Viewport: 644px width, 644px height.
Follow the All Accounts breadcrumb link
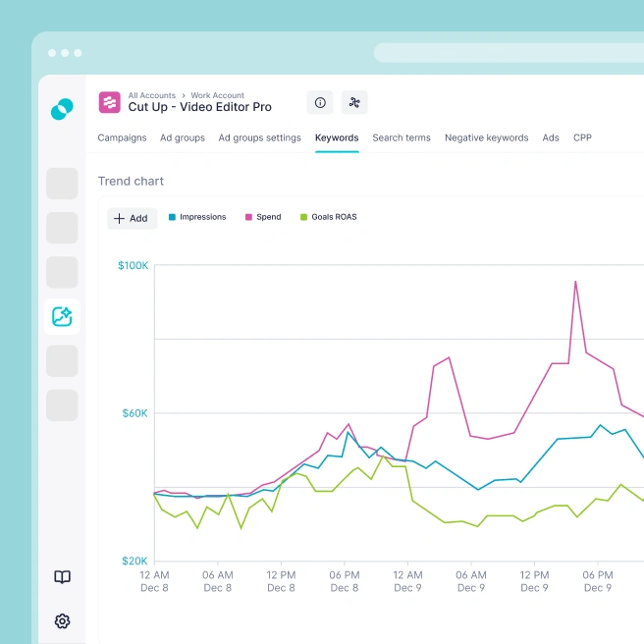click(x=151, y=95)
